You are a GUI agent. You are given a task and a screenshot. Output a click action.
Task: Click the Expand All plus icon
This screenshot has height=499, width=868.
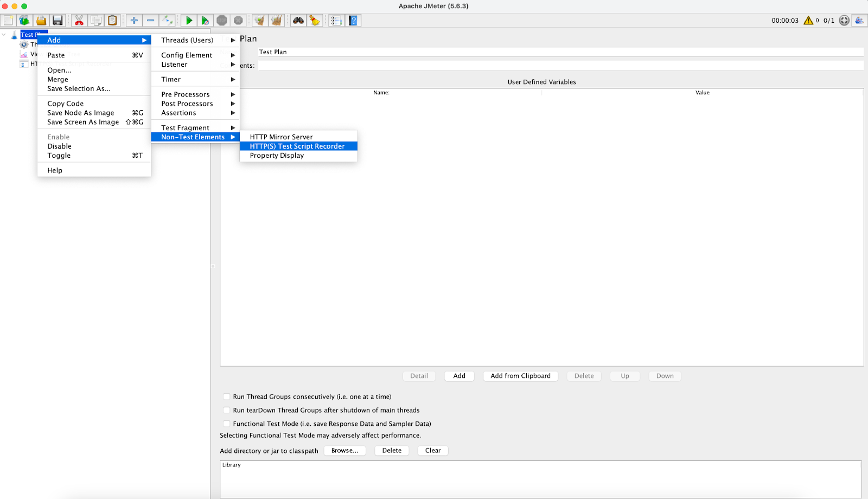pyautogui.click(x=134, y=21)
